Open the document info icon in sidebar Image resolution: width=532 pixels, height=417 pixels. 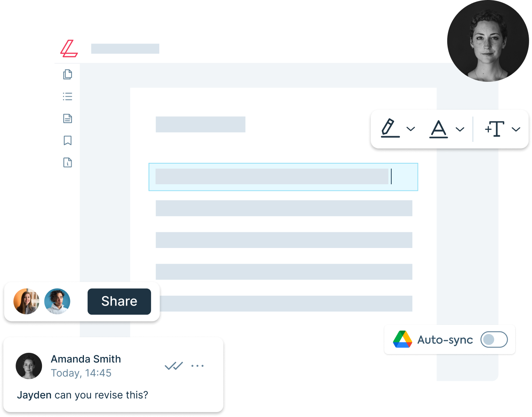(68, 162)
